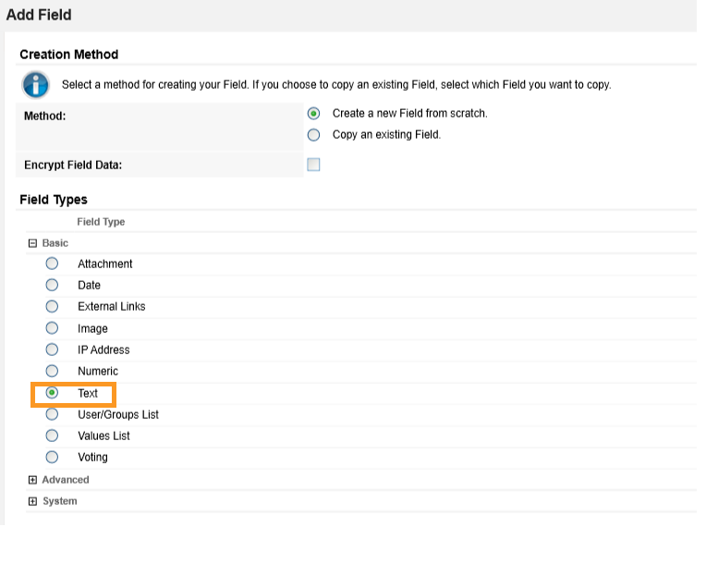718x588 pixels.
Task: Enable the Encrypt Field Data checkbox
Action: [x=314, y=165]
